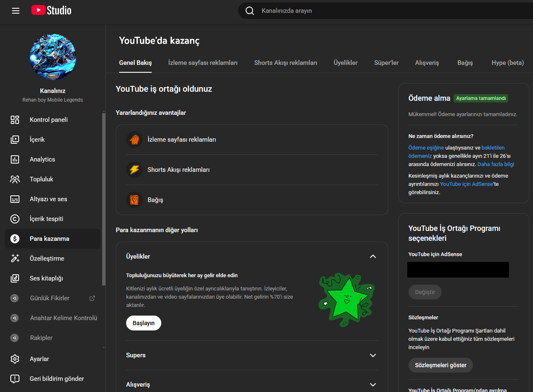Click the Rakipler IQ icon

tap(15, 338)
